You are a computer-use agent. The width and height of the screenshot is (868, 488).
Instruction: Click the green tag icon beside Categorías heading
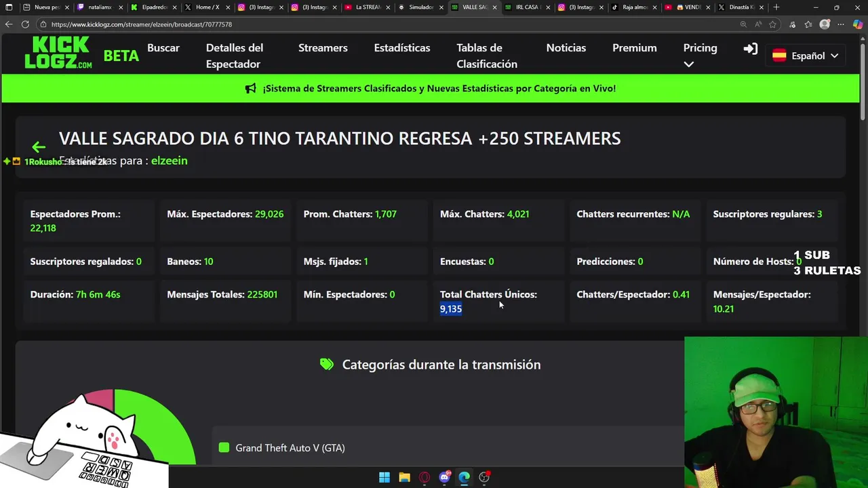327,365
